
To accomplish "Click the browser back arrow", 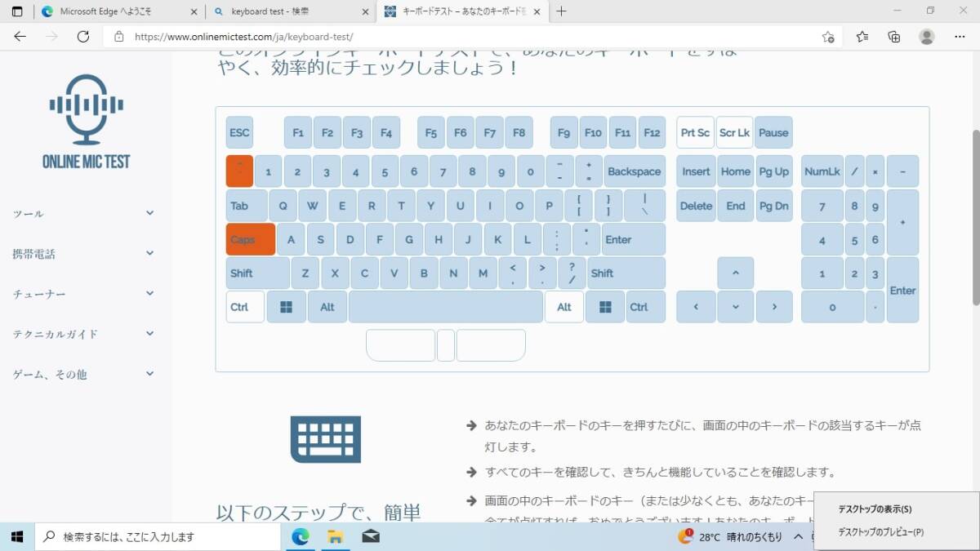I will click(20, 37).
